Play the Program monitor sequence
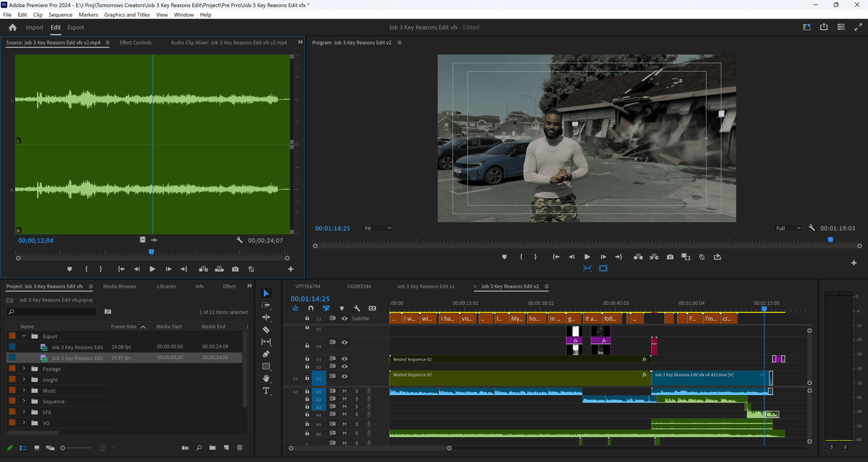Screen dimensions: 868x462 click(x=587, y=257)
